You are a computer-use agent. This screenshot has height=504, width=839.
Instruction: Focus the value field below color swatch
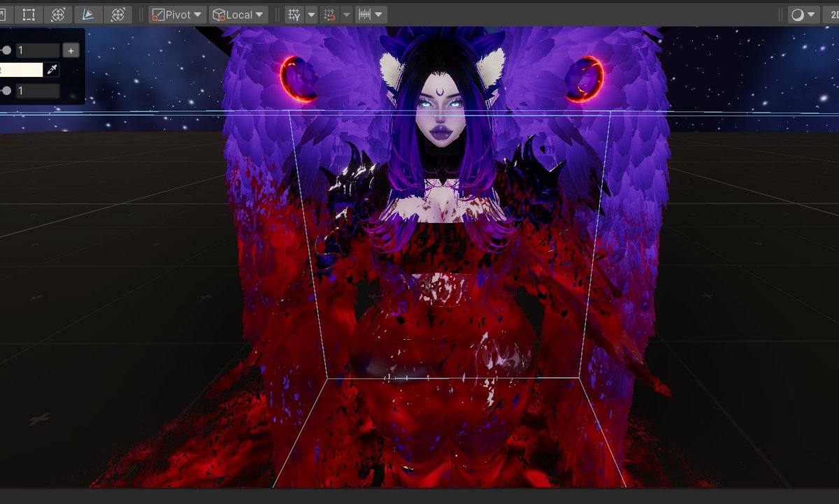tap(38, 91)
